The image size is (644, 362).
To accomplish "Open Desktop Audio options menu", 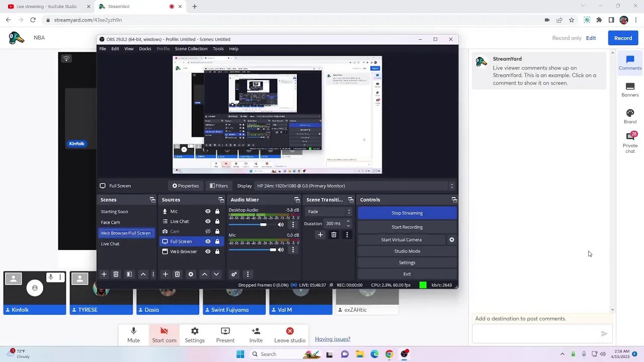I will (293, 224).
